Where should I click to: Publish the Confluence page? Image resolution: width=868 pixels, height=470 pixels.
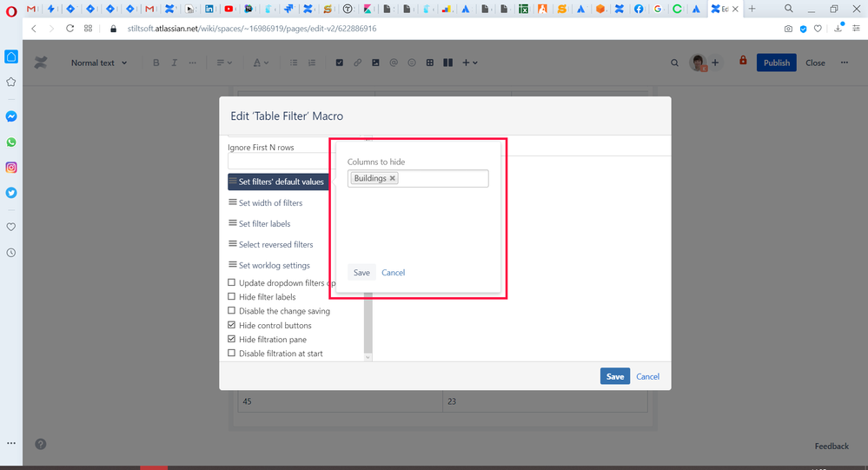777,63
